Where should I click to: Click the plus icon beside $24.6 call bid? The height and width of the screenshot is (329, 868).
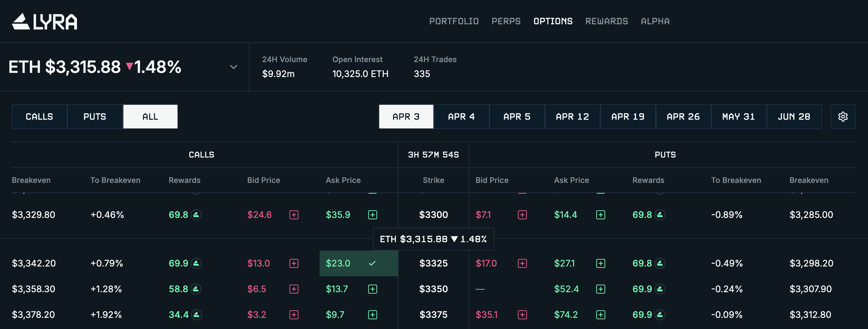click(x=294, y=214)
